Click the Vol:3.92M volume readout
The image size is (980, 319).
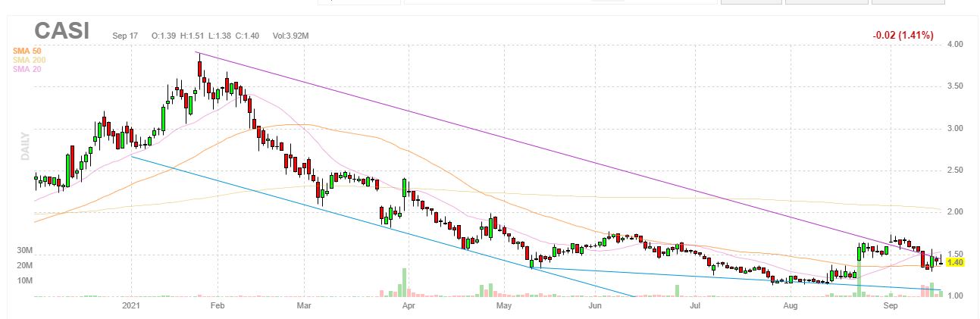290,36
